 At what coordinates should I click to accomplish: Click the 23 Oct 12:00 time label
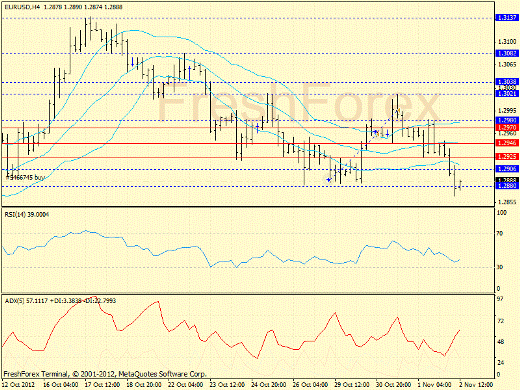(227, 385)
